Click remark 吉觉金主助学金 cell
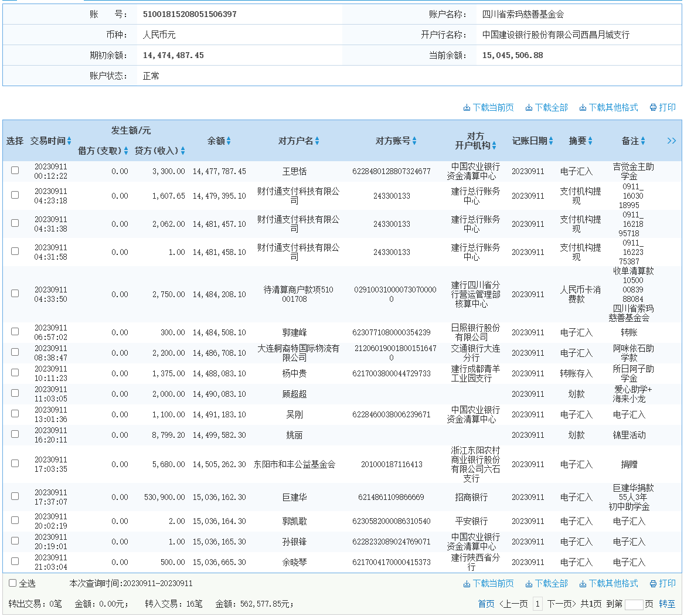Screen dimensions: 684x616 pyautogui.click(x=633, y=172)
